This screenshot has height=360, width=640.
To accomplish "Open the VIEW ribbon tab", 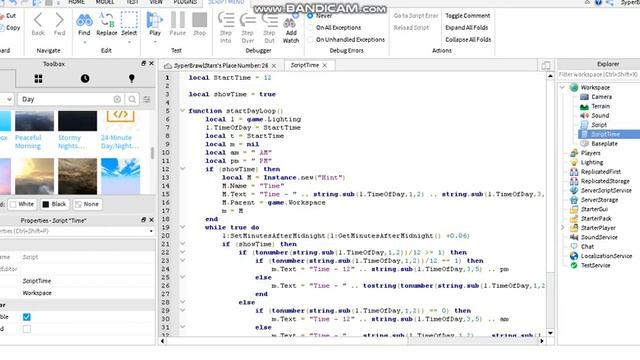I will click(156, 2).
